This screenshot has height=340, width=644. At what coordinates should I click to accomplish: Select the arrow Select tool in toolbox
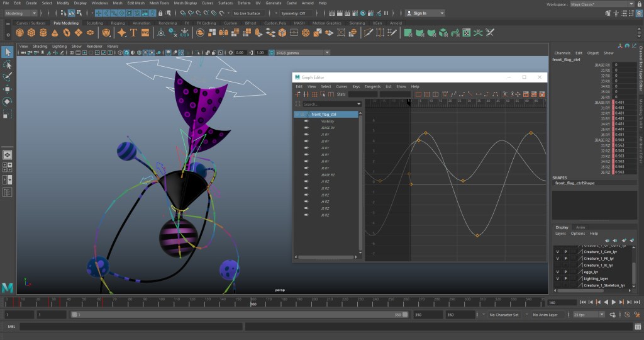(8, 52)
